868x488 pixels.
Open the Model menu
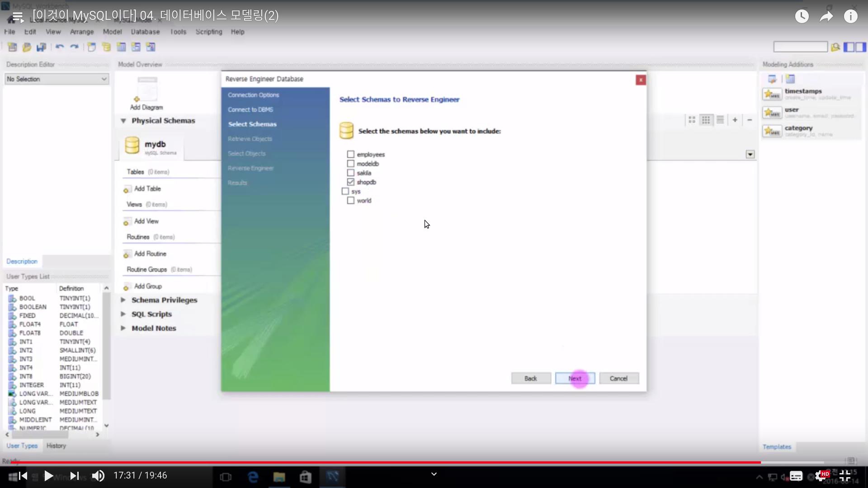112,32
